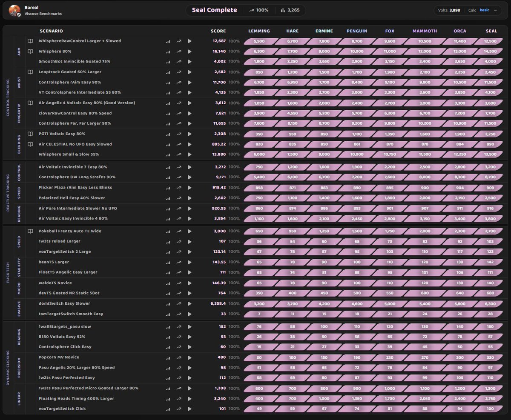This screenshot has height=420, width=511.
Task: Play the Air Voltaic Invincible 7 Easy 80% scenario
Action: click(x=189, y=167)
